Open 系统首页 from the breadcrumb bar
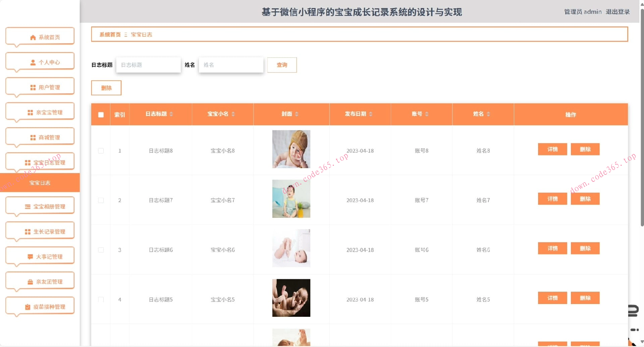The image size is (644, 347). pyautogui.click(x=110, y=34)
